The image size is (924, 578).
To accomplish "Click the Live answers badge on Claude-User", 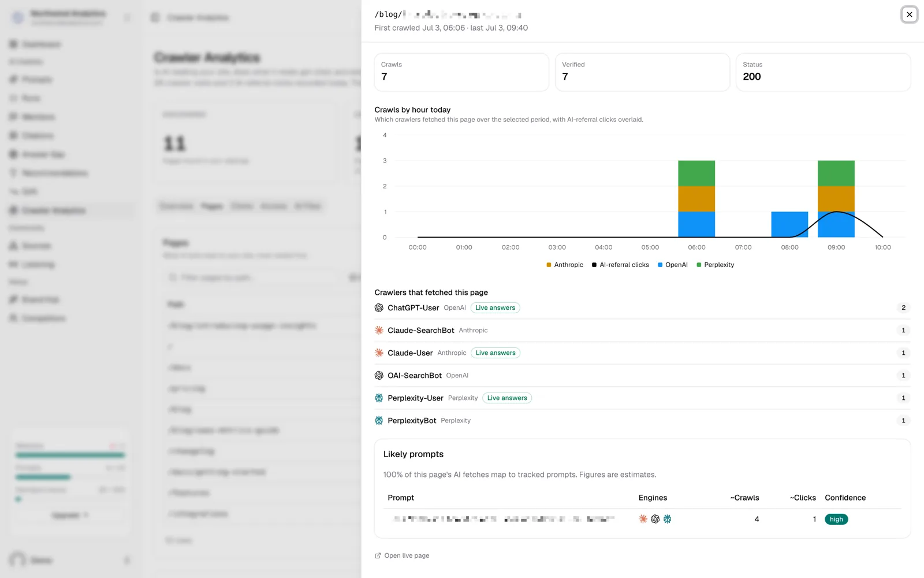I will (x=495, y=353).
